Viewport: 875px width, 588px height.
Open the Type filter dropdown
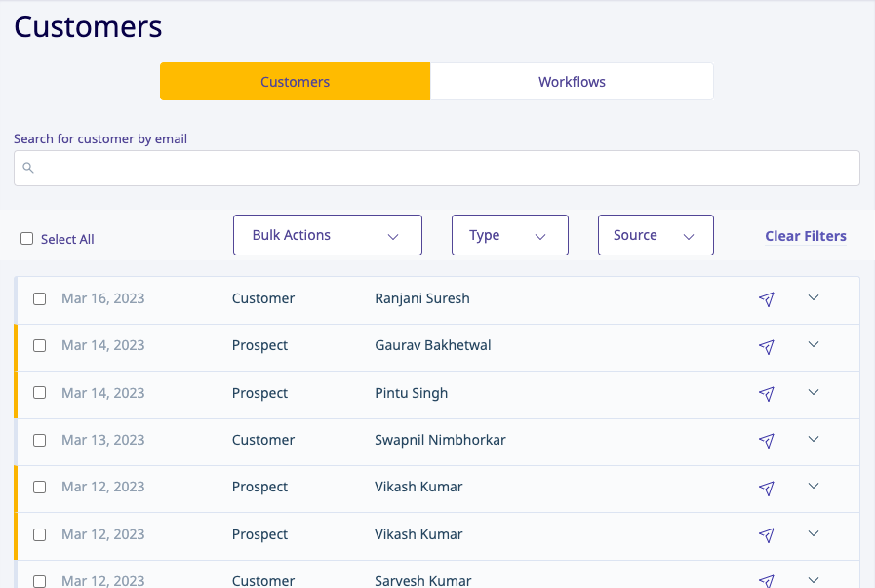pyautogui.click(x=509, y=235)
